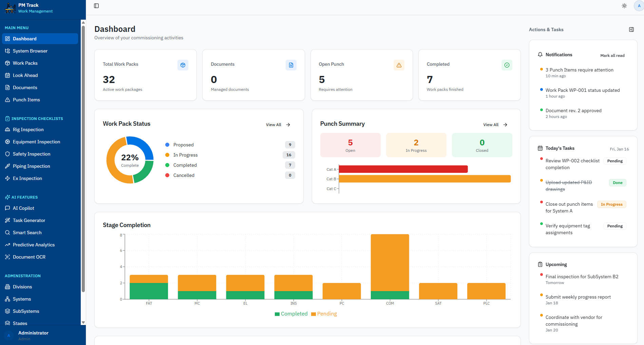
Task: Click the Open Punch warning icon
Action: pos(399,65)
